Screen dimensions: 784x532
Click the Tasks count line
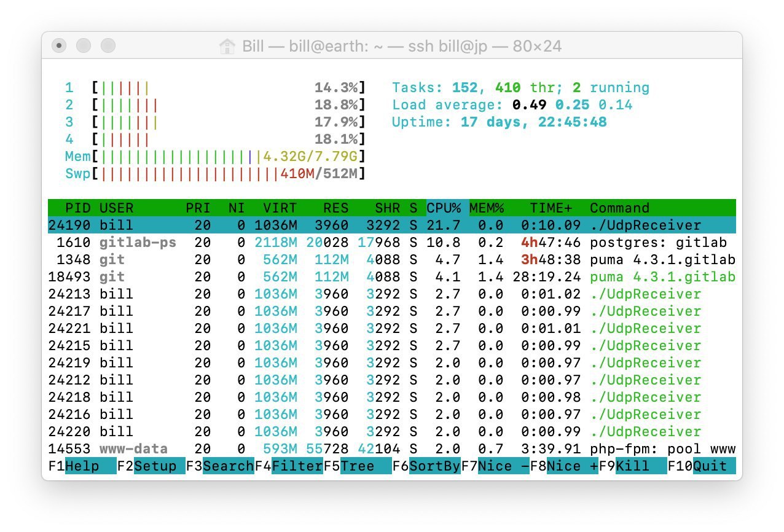point(520,88)
